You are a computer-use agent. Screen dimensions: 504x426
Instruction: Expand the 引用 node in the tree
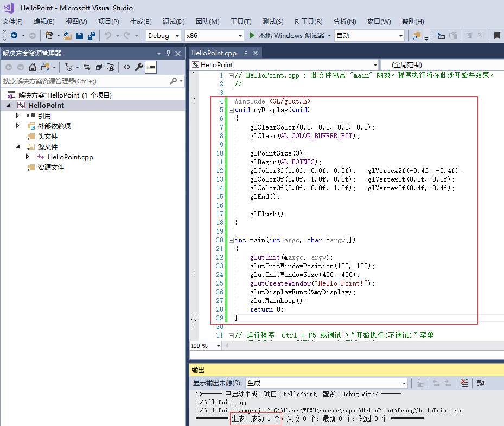coord(18,115)
